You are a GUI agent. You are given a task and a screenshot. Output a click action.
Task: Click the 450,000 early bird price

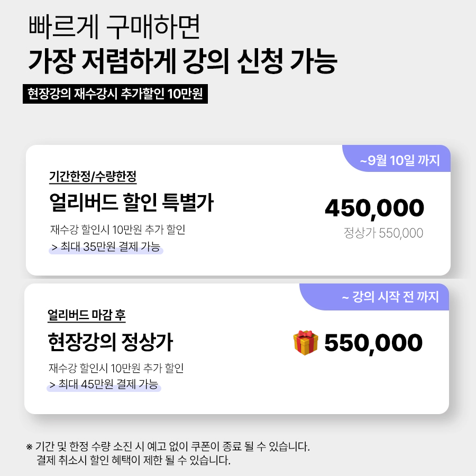pyautogui.click(x=374, y=208)
